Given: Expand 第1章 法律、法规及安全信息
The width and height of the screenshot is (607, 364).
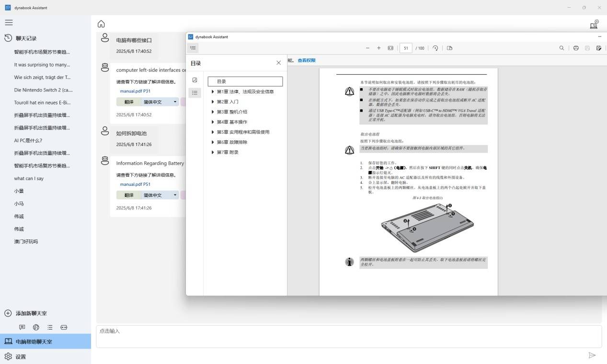Looking at the screenshot, I should coord(213,91).
